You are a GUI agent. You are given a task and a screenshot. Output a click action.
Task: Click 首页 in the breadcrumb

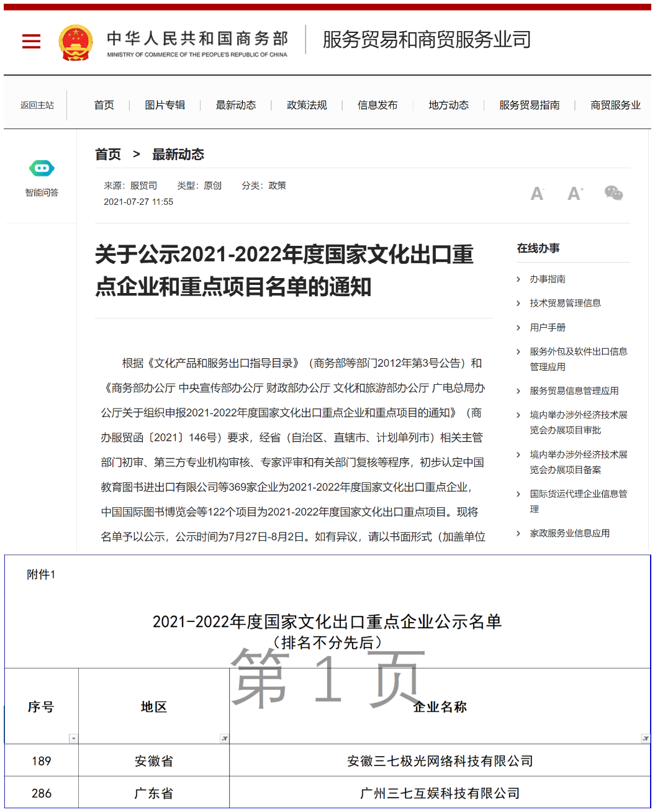click(108, 155)
